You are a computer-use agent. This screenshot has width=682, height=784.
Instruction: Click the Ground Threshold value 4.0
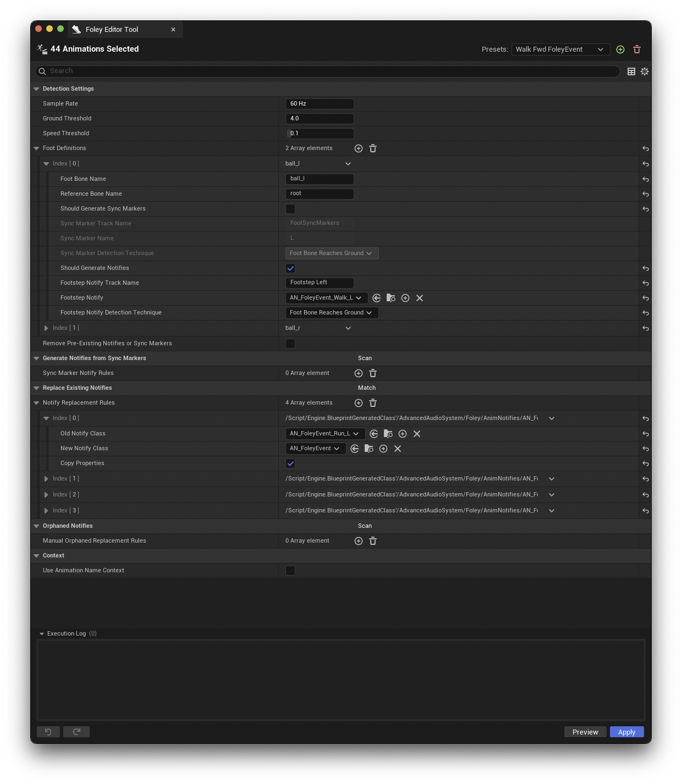320,119
